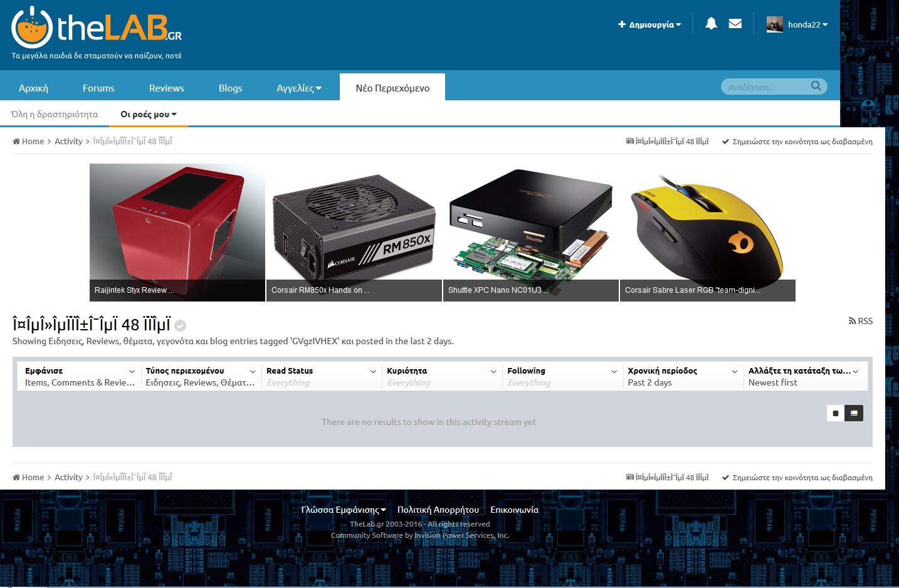Select Νέο Περιεχόμενο tab

392,88
